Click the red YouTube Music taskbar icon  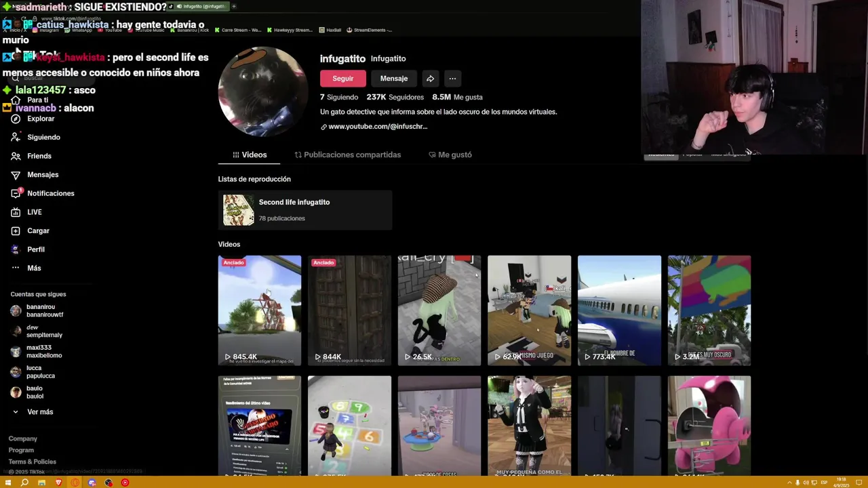coord(125,483)
